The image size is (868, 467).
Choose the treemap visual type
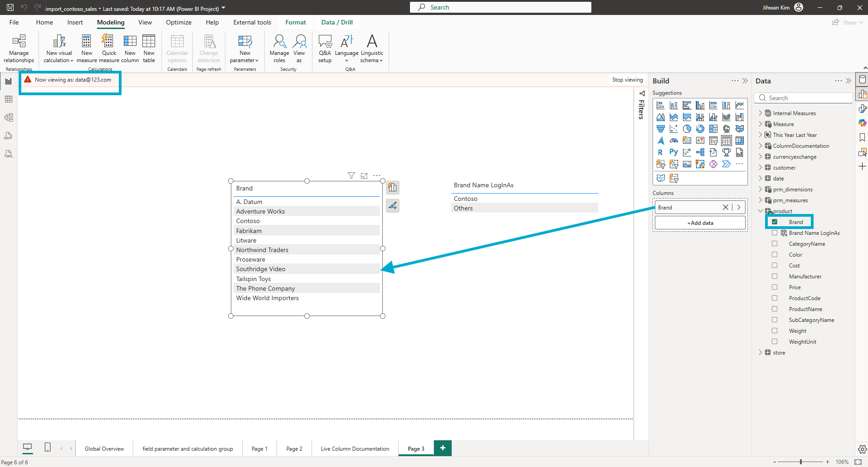coord(713,129)
